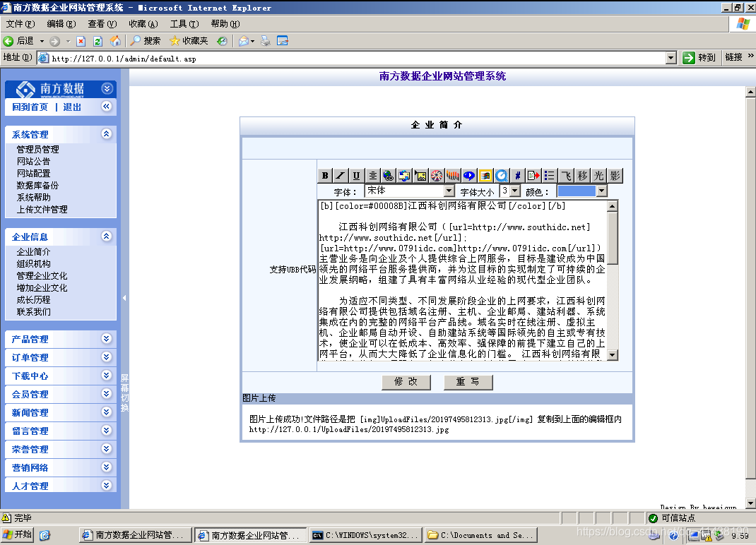756x545 pixels.
Task: Refresh the page with the IE refresh icon
Action: [98, 42]
